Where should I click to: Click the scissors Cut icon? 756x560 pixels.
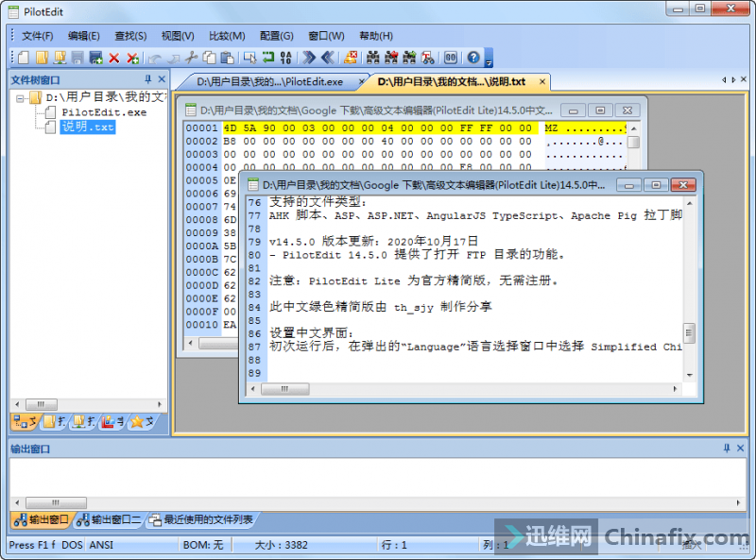(192, 58)
